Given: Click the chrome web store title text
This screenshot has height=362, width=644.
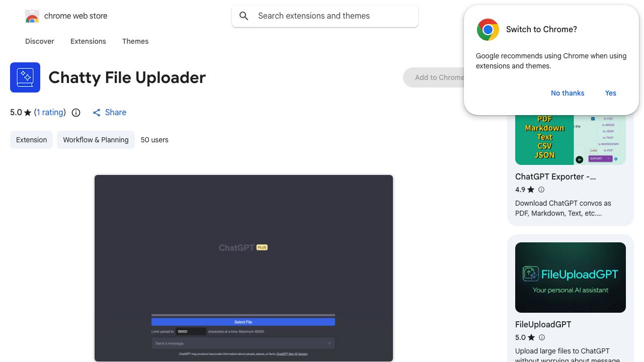Looking at the screenshot, I should click(x=76, y=16).
